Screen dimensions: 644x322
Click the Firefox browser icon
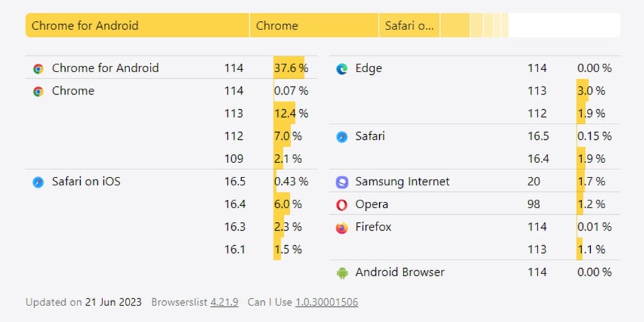coord(342,227)
